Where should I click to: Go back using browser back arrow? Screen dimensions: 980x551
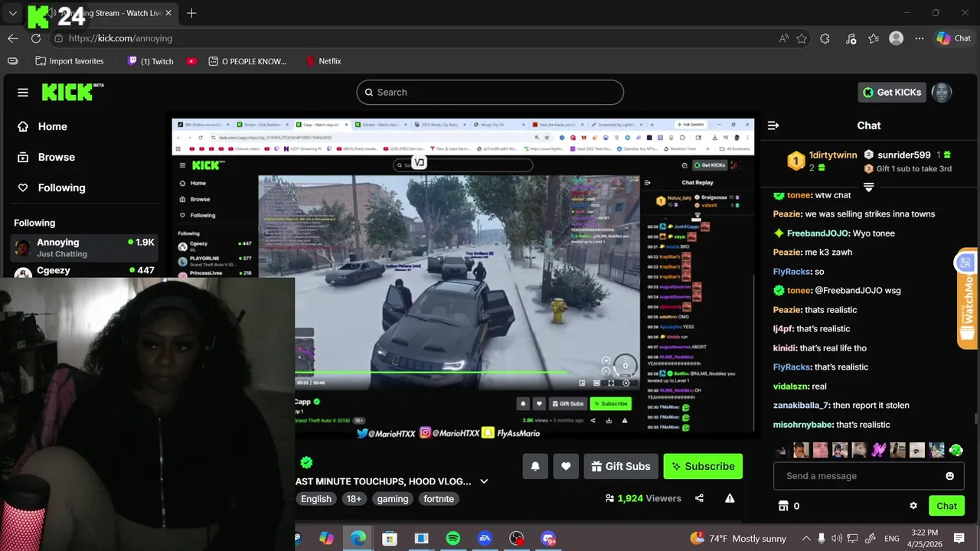point(13,38)
